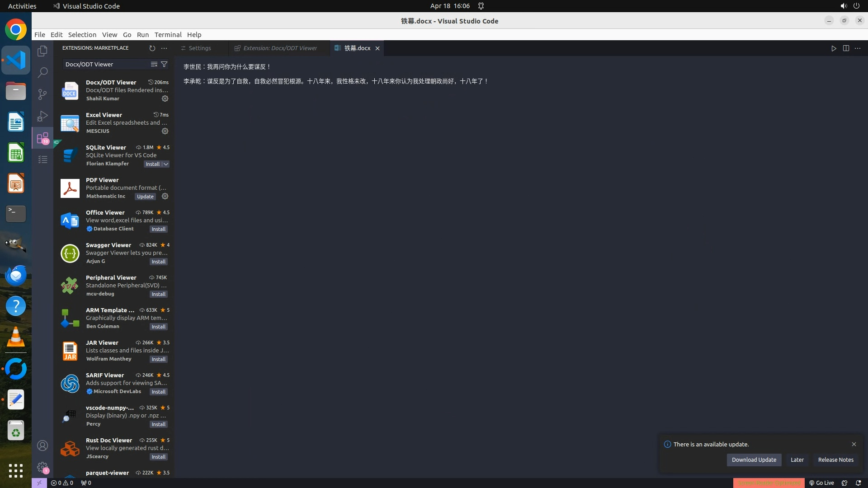Open the Terminal menu
This screenshot has height=488, width=868.
coord(168,34)
